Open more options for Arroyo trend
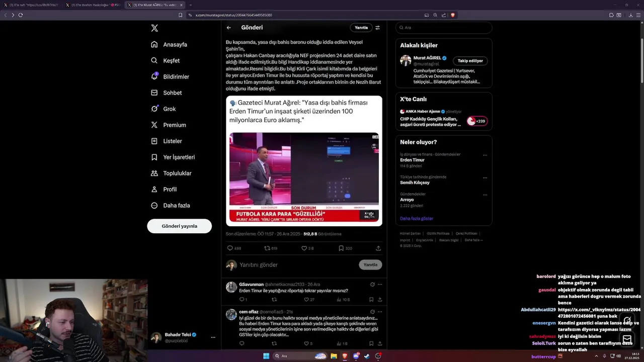Viewport: 644px width, 362px height. click(485, 195)
